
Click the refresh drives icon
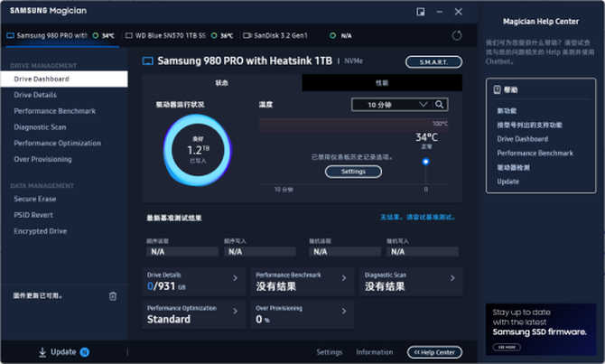click(456, 35)
